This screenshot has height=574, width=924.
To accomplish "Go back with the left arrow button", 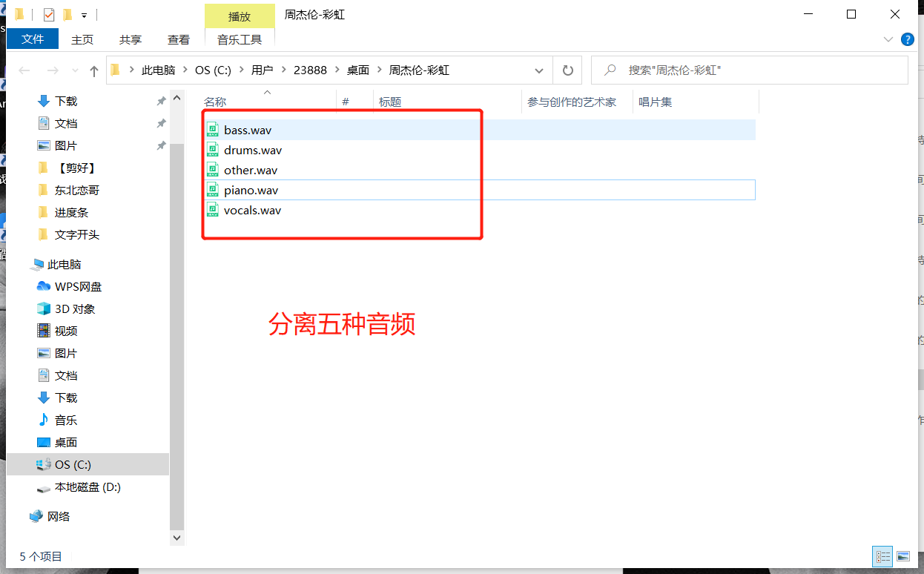I will coord(24,70).
